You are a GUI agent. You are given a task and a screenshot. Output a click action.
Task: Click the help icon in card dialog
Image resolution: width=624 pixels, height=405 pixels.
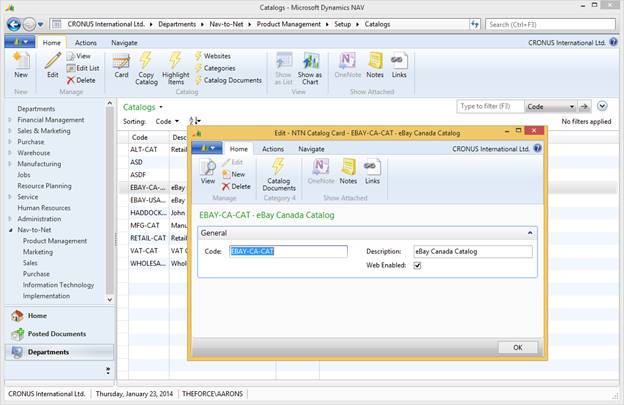point(538,148)
